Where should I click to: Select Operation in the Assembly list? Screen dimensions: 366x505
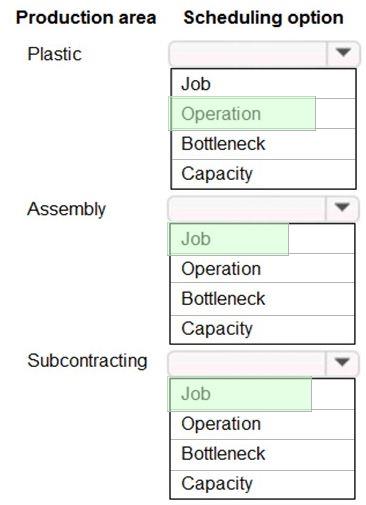[x=262, y=268]
